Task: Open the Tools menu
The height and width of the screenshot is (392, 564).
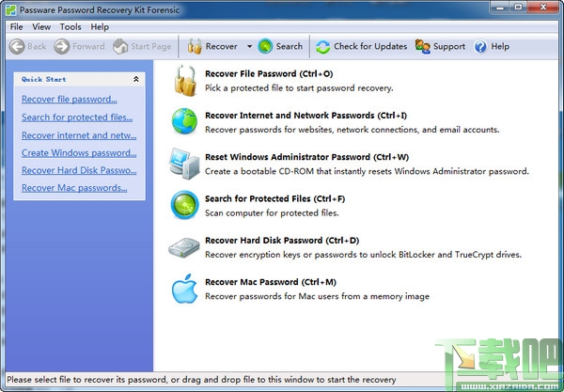Action: click(70, 27)
